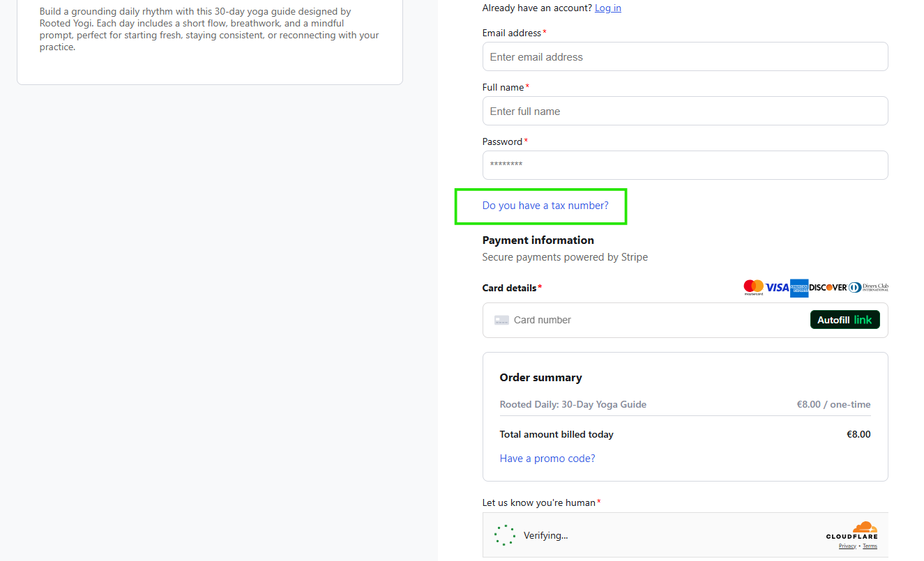The image size is (924, 561).
Task: Click the Diners Club International logo
Action: 868,287
